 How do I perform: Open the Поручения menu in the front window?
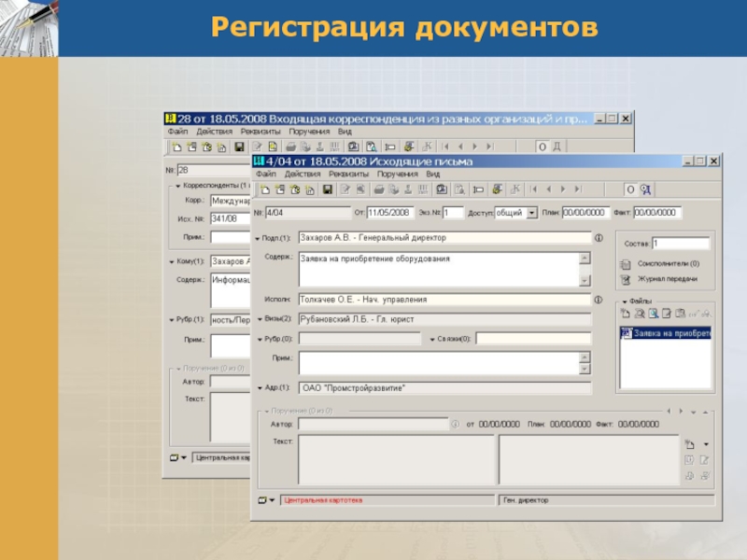point(398,174)
